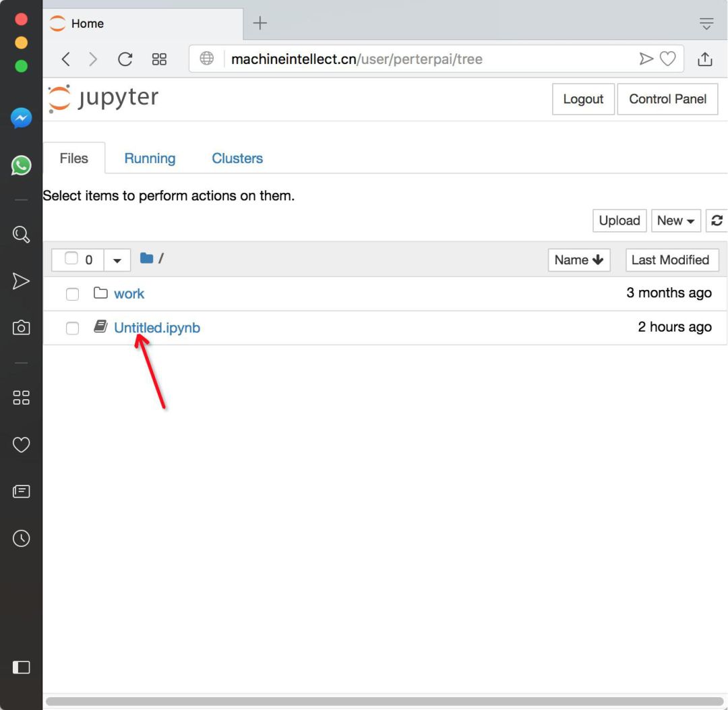Reload the page
Image resolution: width=728 pixels, height=710 pixels.
(125, 59)
